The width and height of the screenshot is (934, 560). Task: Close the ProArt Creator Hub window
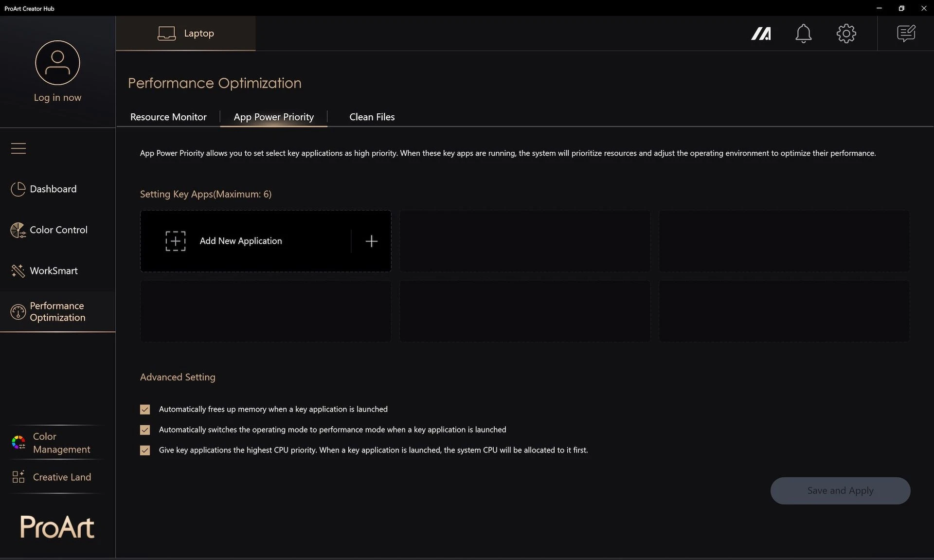pos(924,8)
